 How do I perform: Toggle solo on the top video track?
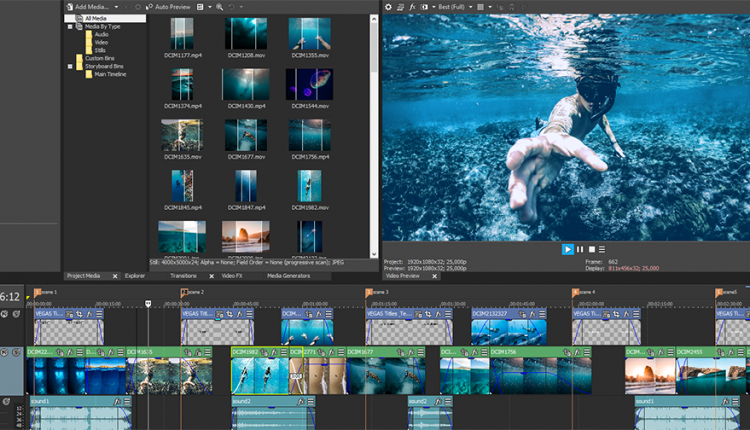(x=16, y=314)
